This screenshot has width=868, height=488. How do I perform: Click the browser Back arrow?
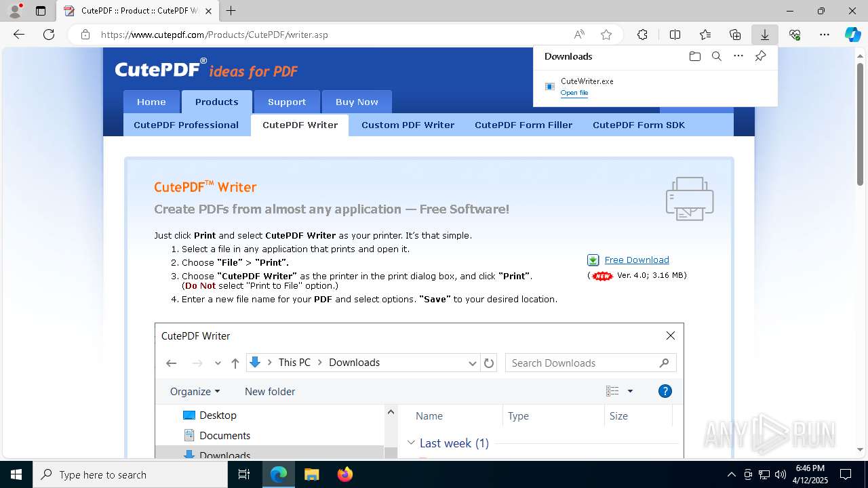19,35
